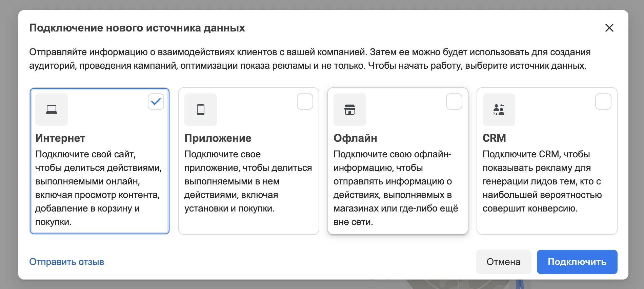The image size is (644, 289).
Task: Select the CRM card title
Action: [x=494, y=138]
